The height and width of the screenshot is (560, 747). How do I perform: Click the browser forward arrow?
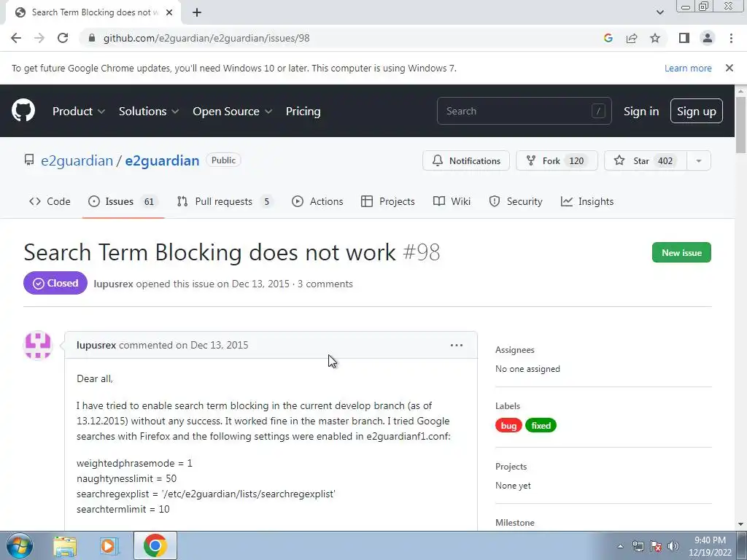[x=39, y=38]
